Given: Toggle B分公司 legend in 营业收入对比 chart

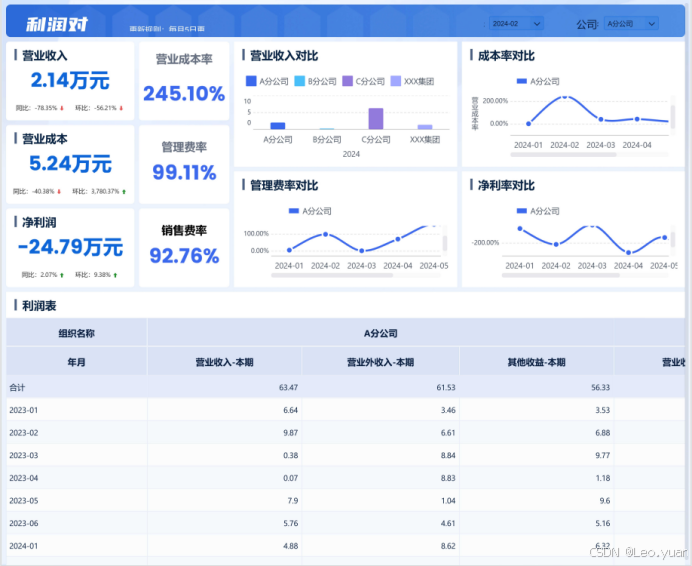Looking at the screenshot, I should (315, 81).
